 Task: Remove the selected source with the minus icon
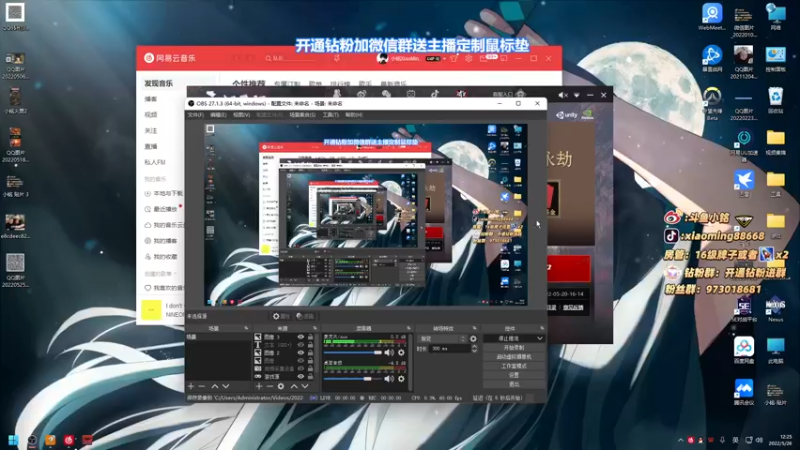(269, 386)
